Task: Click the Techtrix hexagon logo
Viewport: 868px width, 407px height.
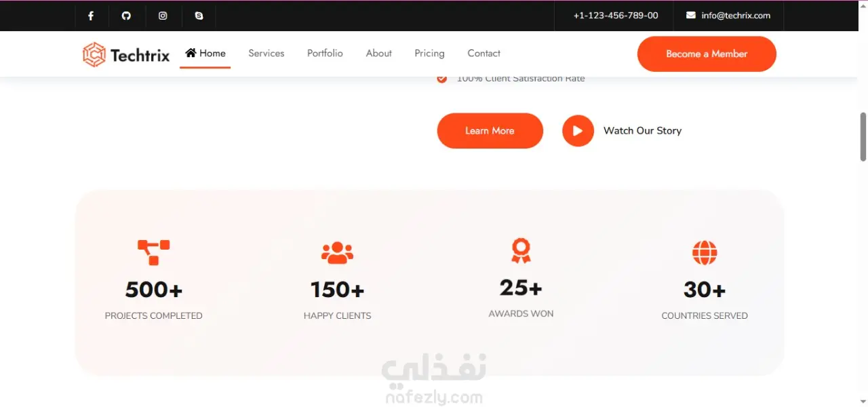Action: pos(94,54)
